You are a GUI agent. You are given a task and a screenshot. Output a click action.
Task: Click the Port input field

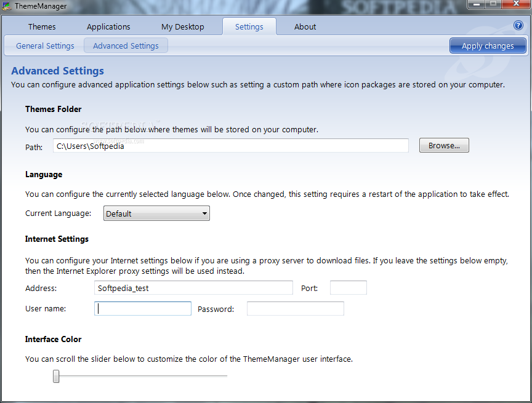(x=348, y=288)
